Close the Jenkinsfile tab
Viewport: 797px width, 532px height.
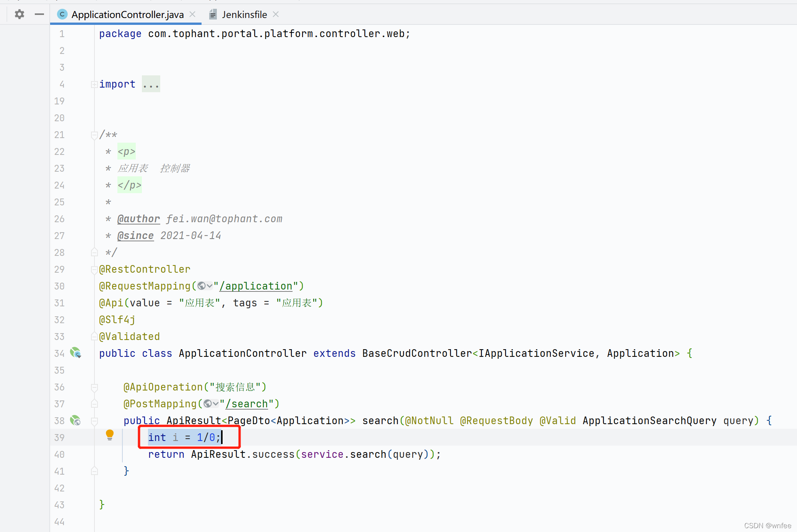tap(276, 14)
